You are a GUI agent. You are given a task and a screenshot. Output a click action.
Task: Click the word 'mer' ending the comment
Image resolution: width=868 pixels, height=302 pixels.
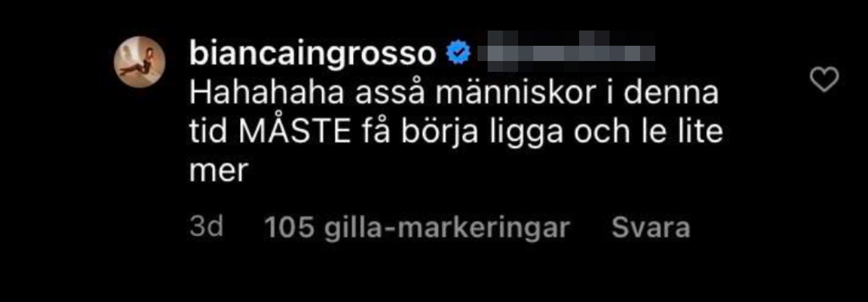[x=217, y=174]
